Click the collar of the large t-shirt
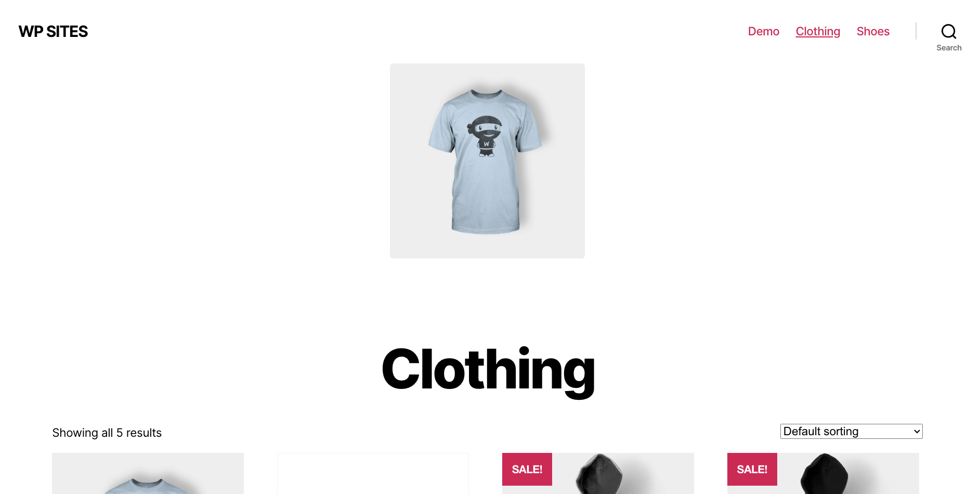Image resolution: width=980 pixels, height=494 pixels. tap(487, 94)
